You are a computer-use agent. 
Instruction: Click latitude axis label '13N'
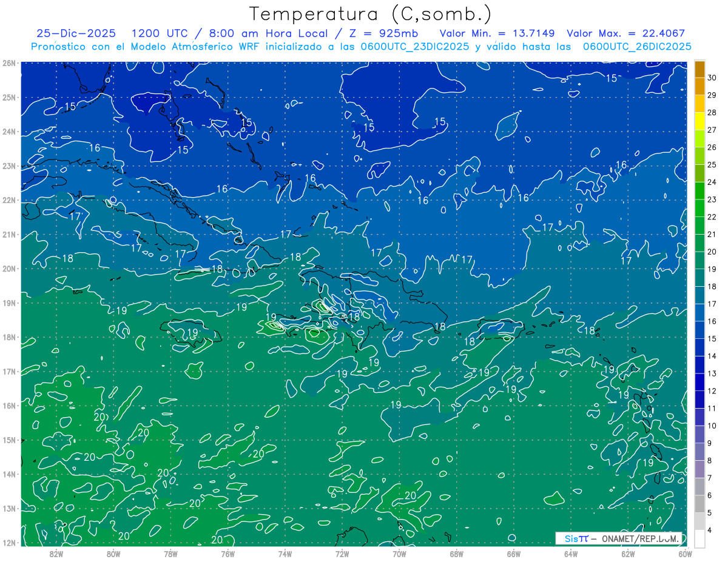(8, 508)
